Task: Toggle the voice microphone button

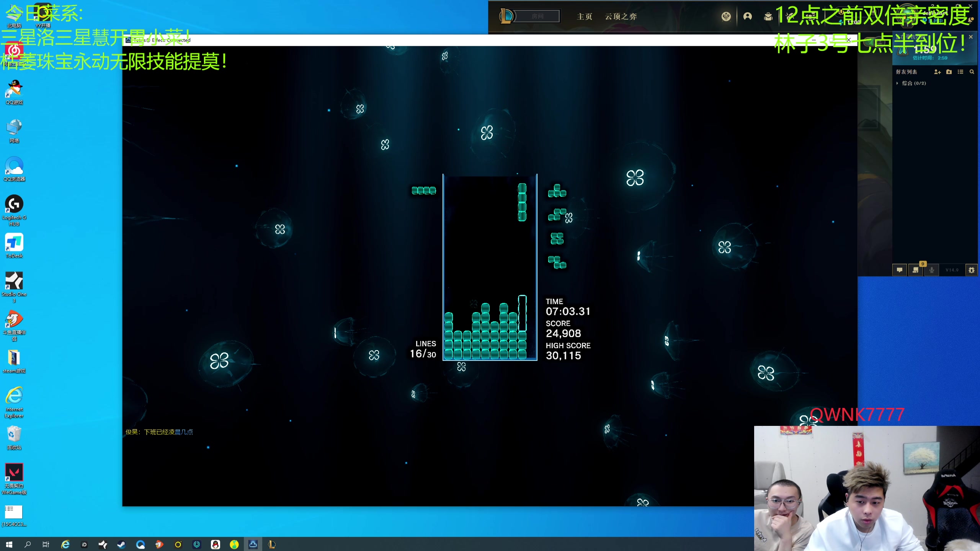Action: coord(932,270)
